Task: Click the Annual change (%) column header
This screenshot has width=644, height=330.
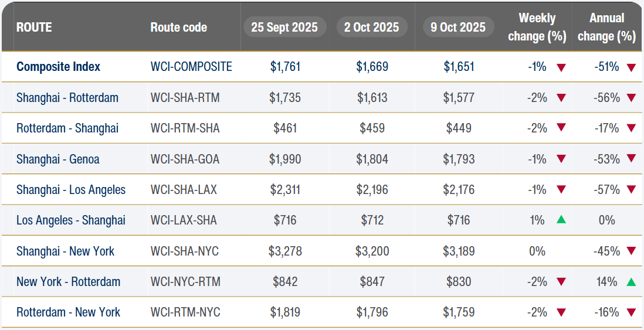Action: [x=606, y=27]
